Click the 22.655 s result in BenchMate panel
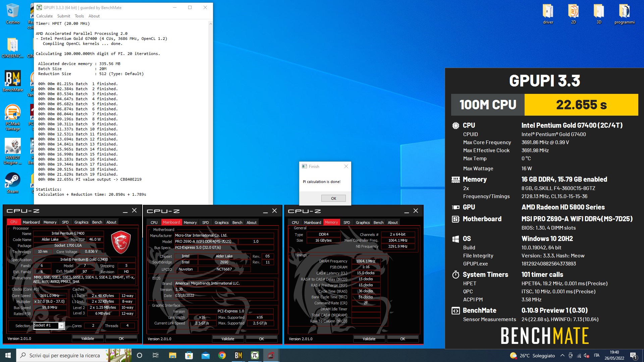The height and width of the screenshot is (362, 644). click(581, 105)
